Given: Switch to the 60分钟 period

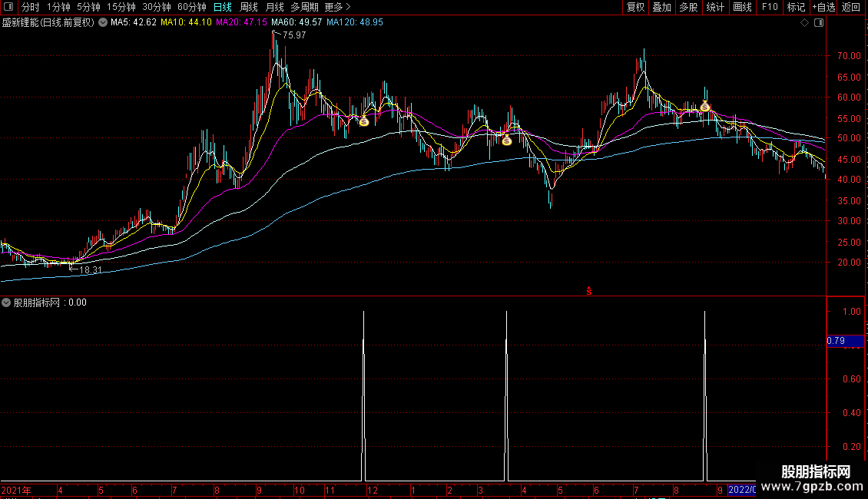Looking at the screenshot, I should click(191, 7).
